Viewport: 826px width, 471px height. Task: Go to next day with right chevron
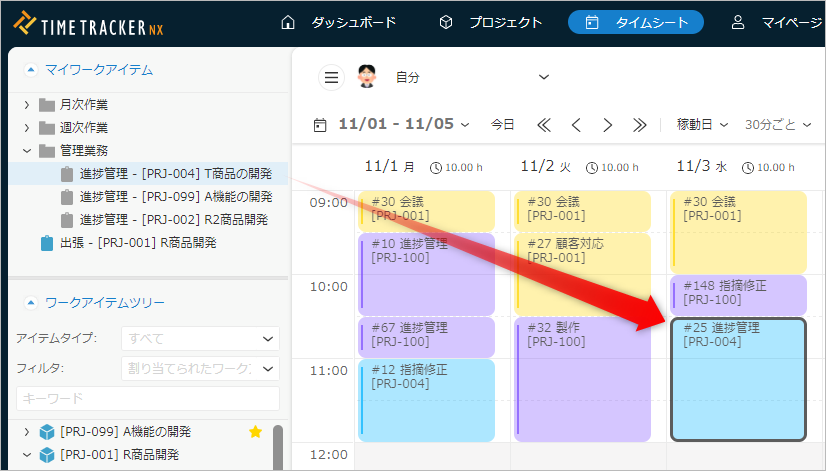pyautogui.click(x=608, y=125)
